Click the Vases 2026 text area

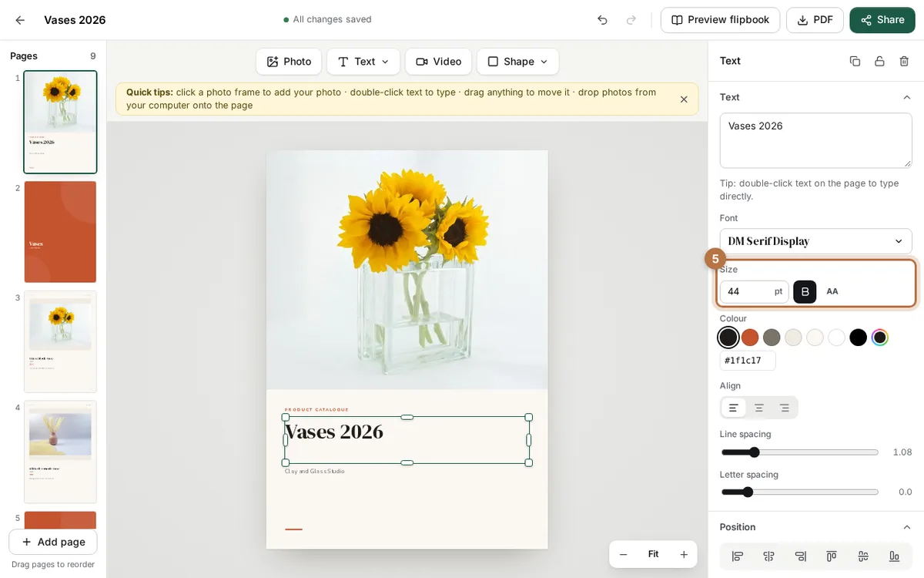point(815,140)
